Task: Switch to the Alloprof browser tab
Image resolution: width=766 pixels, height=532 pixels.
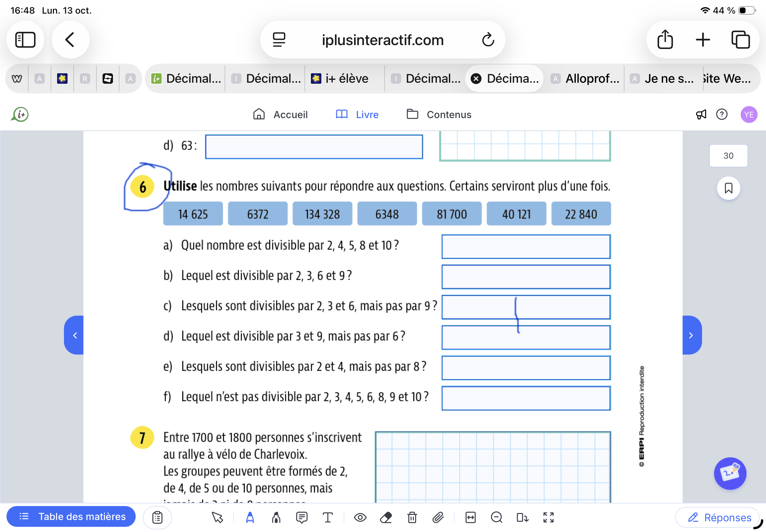Action: pyautogui.click(x=585, y=79)
